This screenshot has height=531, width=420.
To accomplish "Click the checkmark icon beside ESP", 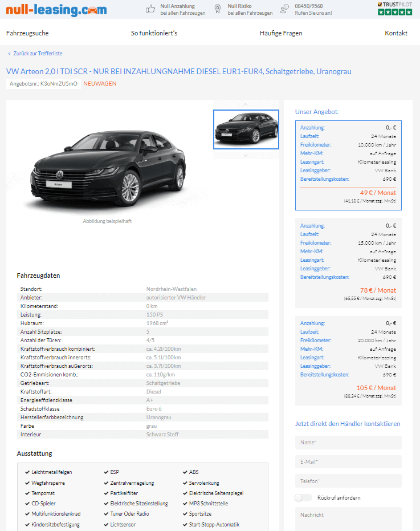I will 106,472.
